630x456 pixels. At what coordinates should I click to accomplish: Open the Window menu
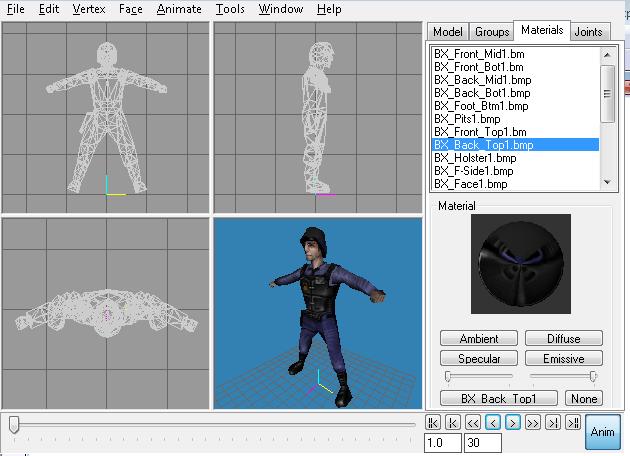(281, 9)
